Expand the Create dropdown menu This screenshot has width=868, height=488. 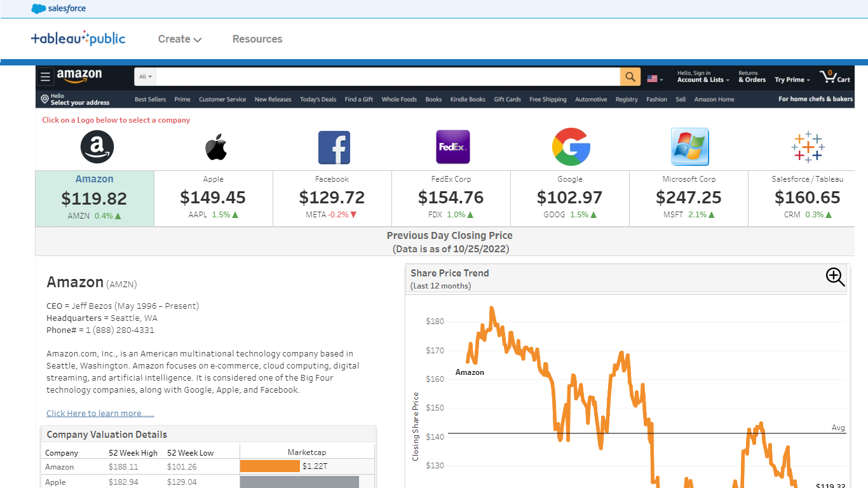(x=180, y=39)
